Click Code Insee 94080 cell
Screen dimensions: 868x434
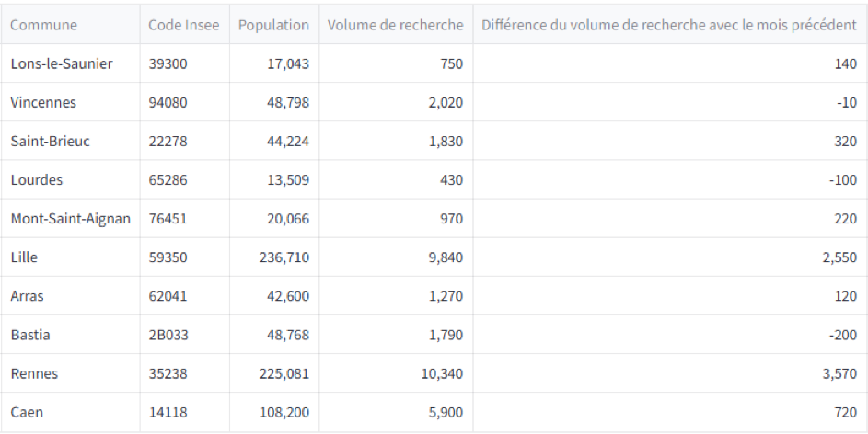[x=168, y=103]
